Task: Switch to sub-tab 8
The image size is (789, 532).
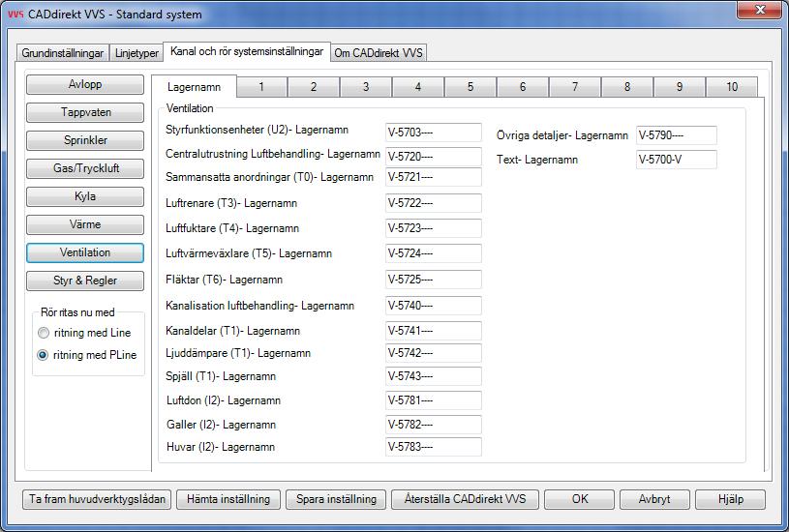Action: coord(627,87)
